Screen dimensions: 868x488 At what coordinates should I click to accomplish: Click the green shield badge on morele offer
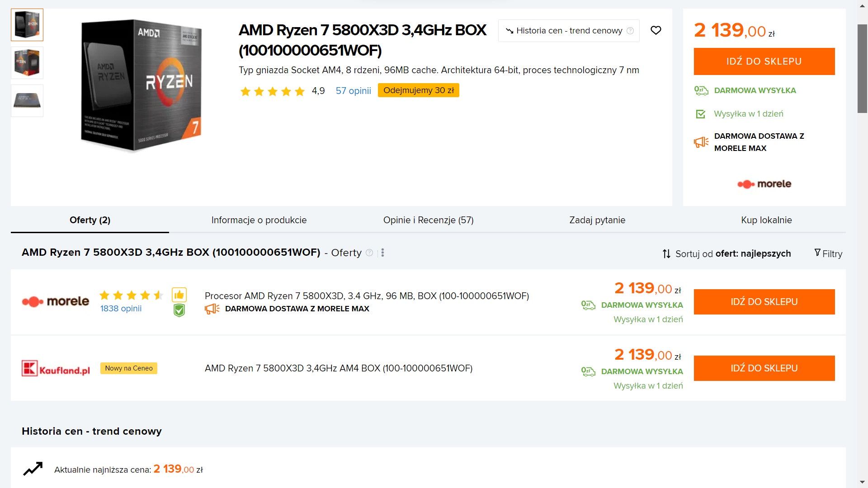(179, 310)
